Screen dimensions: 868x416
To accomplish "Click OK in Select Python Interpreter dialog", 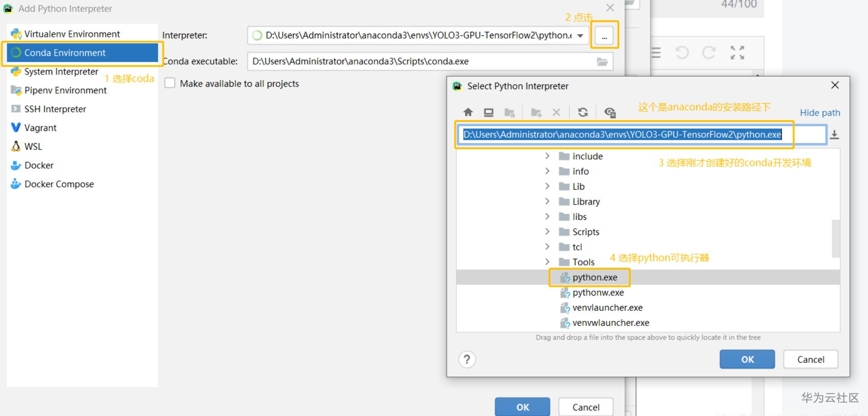I will point(747,359).
